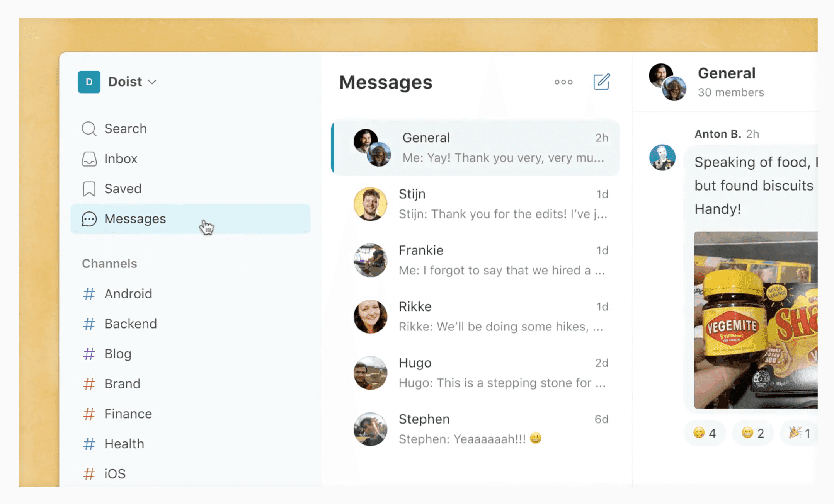The height and width of the screenshot is (504, 834).
Task: Click the Doist workspace logo icon
Action: click(89, 82)
